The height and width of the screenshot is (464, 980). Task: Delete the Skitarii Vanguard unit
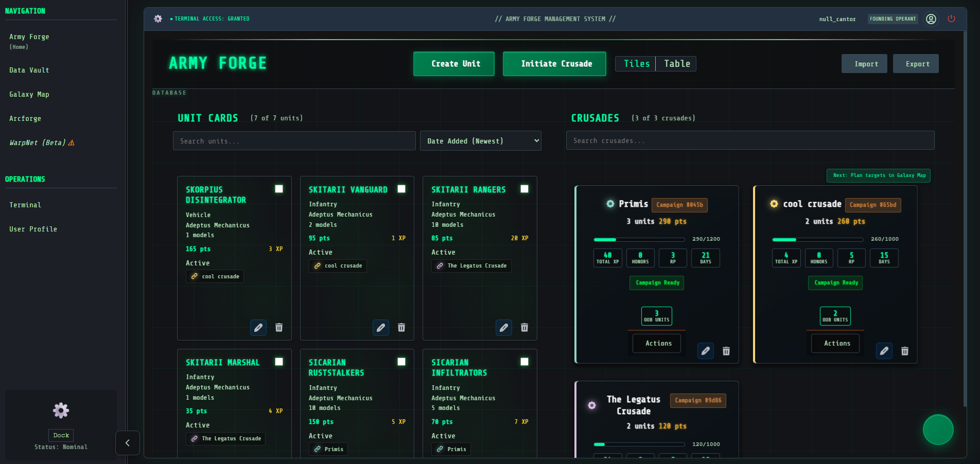401,328
